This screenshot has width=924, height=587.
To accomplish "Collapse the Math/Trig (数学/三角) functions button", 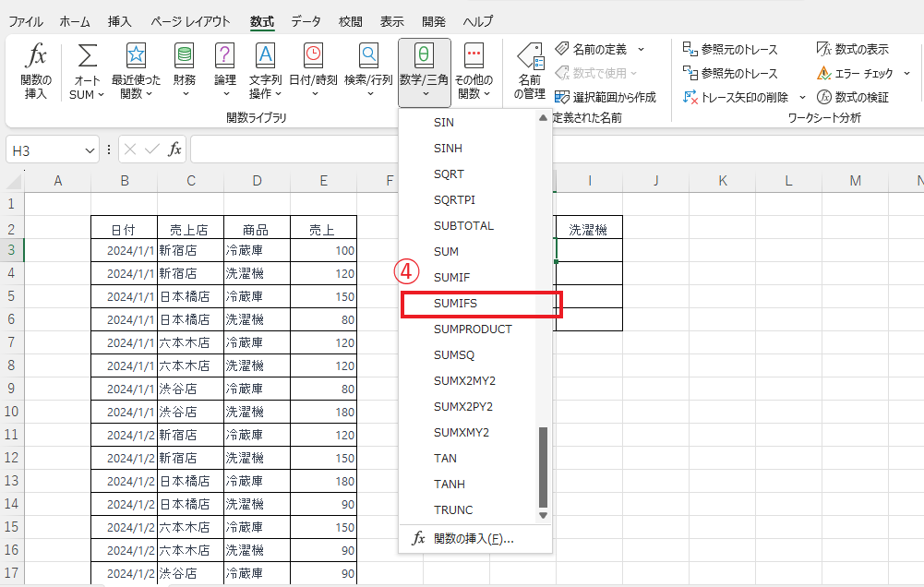I will [x=425, y=73].
